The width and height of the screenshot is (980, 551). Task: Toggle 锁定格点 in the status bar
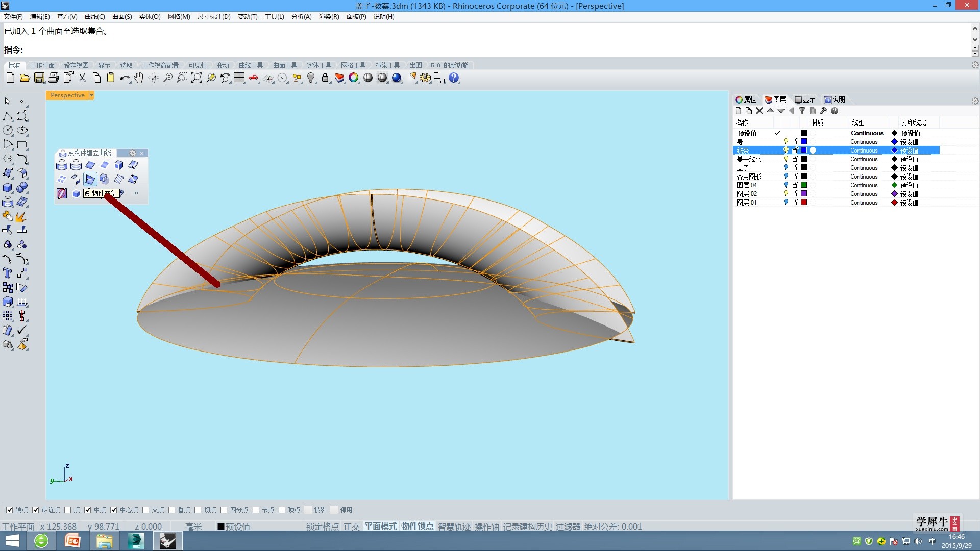[322, 527]
